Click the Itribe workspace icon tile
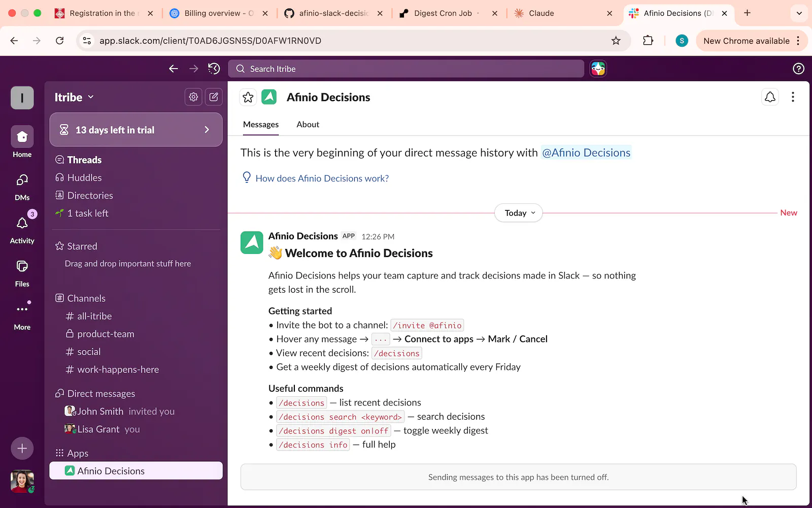Image resolution: width=812 pixels, height=508 pixels. [x=22, y=98]
